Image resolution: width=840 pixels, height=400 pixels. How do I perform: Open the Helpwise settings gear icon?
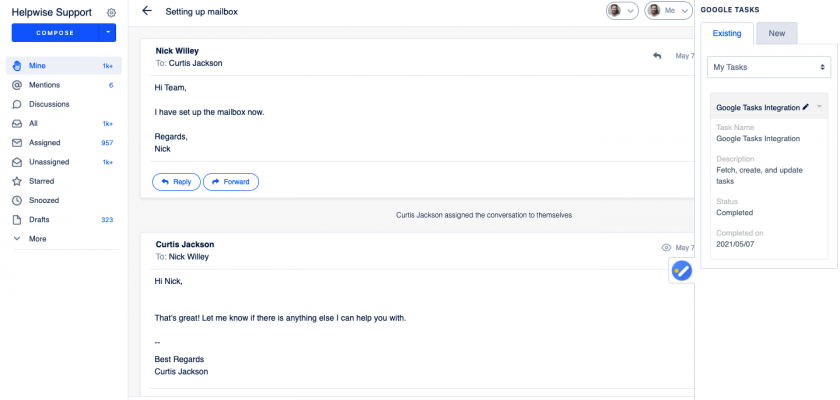click(x=111, y=13)
